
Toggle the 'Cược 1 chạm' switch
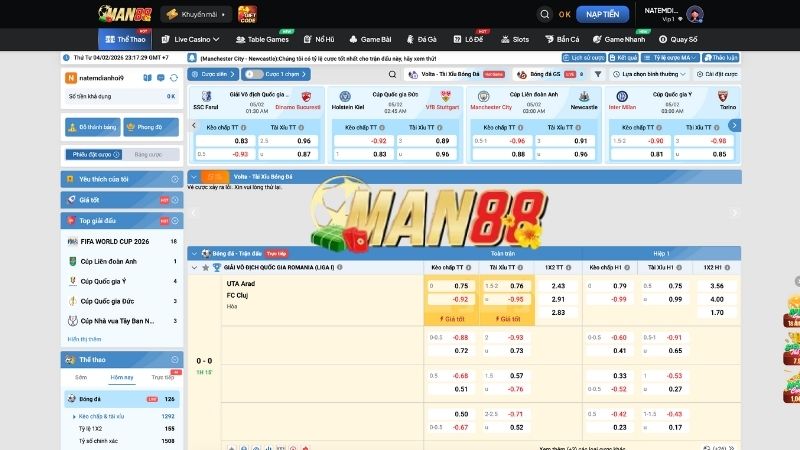pos(251,74)
